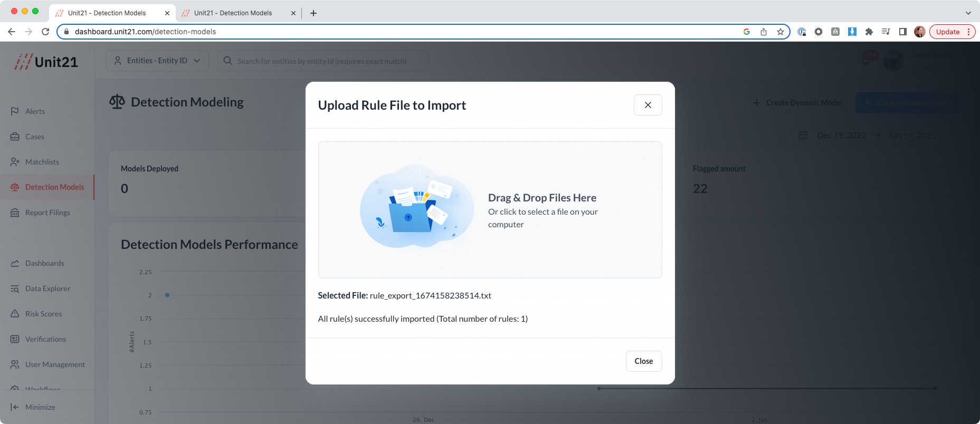Click the Unit21 logo
This screenshot has width=980, height=424.
tap(46, 62)
